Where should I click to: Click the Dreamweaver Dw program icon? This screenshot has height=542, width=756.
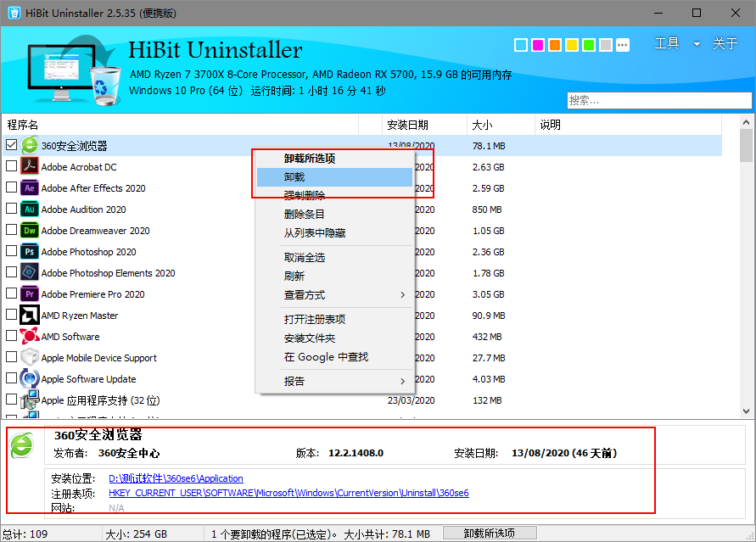30,231
